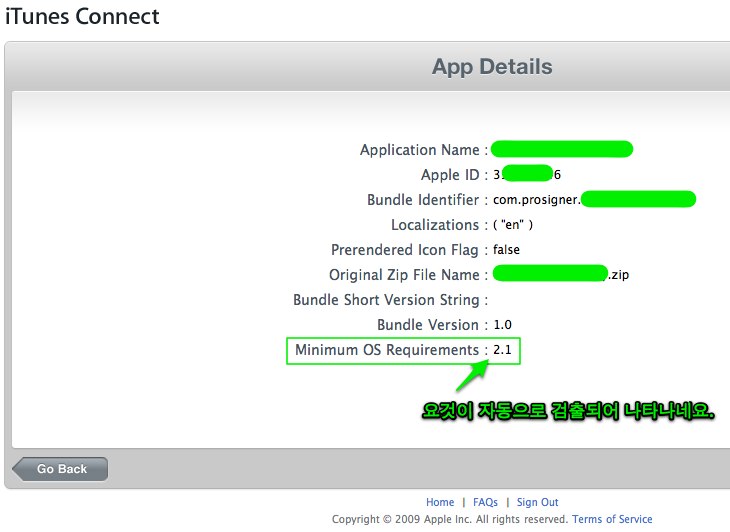Click the redacted Original Zip File Name
Image resolution: width=730 pixels, height=532 pixels.
coord(550,274)
